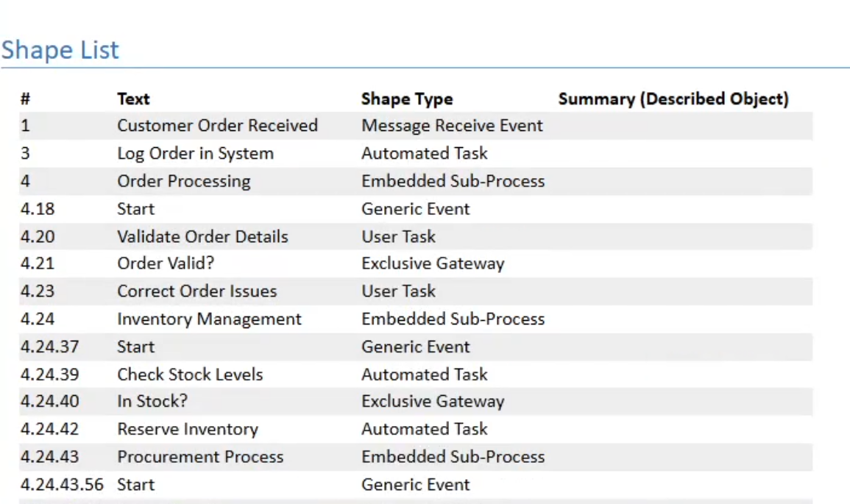Select the Text column header
This screenshot has width=850, height=504.
pyautogui.click(x=133, y=99)
